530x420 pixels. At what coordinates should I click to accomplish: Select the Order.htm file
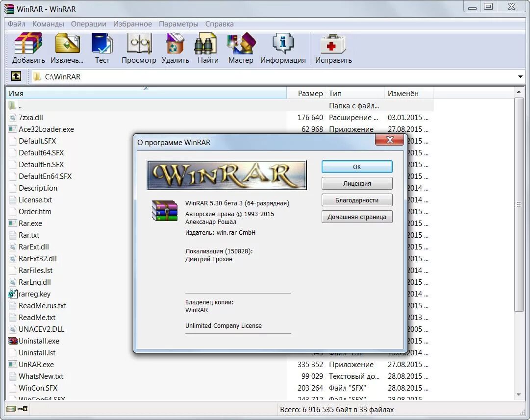point(35,212)
